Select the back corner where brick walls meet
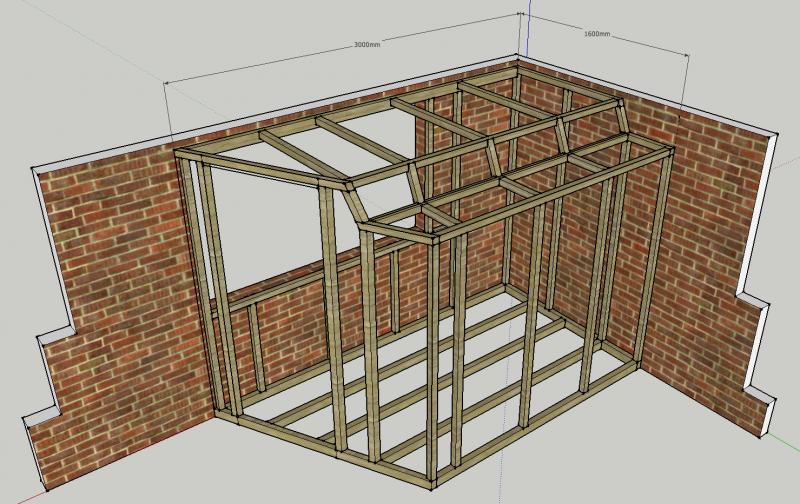 (x=519, y=150)
